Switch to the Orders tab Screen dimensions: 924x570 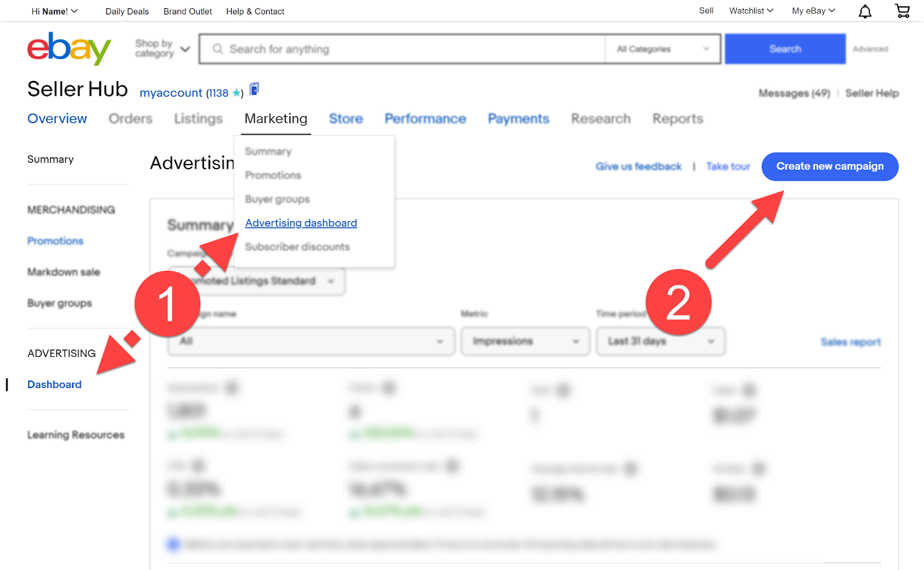pos(131,118)
